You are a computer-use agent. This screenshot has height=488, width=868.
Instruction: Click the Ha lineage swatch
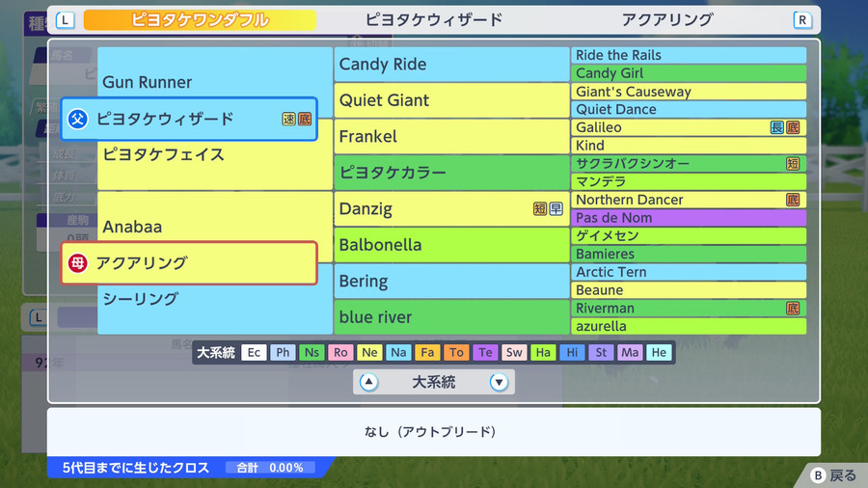[x=543, y=352]
